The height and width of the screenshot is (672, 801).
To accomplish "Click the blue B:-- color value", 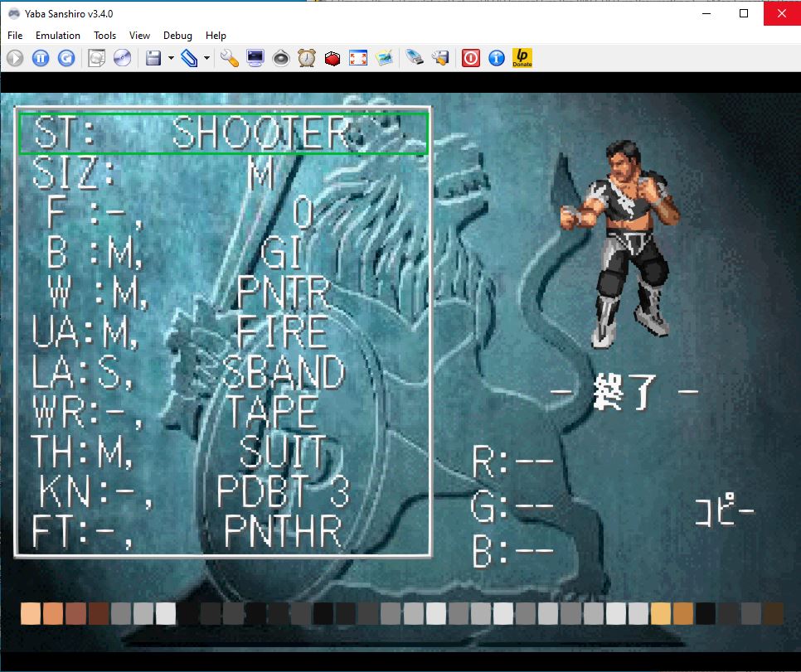I will 512,552.
